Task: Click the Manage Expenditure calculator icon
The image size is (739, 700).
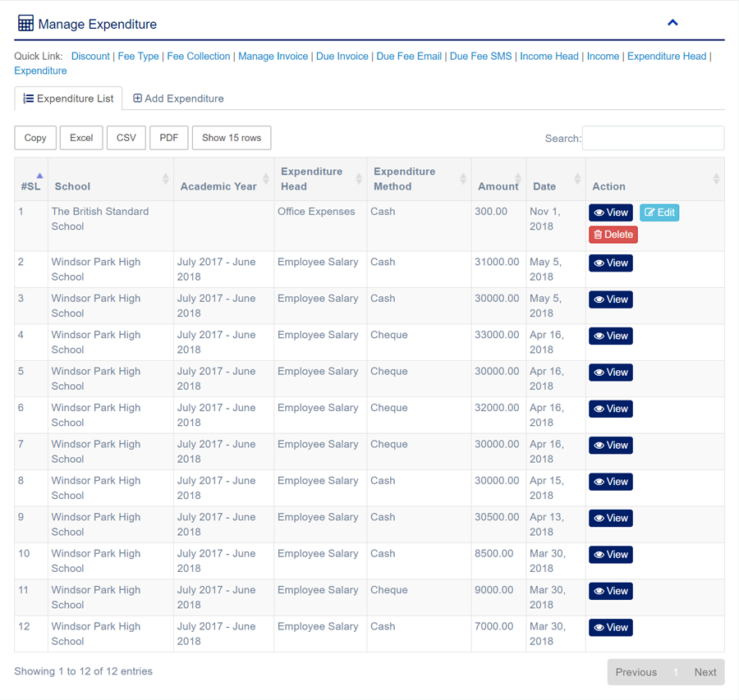Action: tap(25, 23)
